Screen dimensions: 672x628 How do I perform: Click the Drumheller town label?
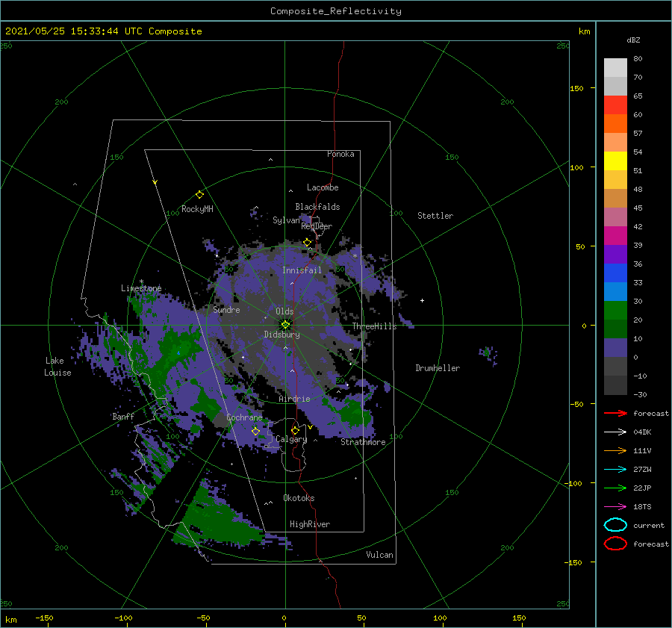[x=438, y=368]
